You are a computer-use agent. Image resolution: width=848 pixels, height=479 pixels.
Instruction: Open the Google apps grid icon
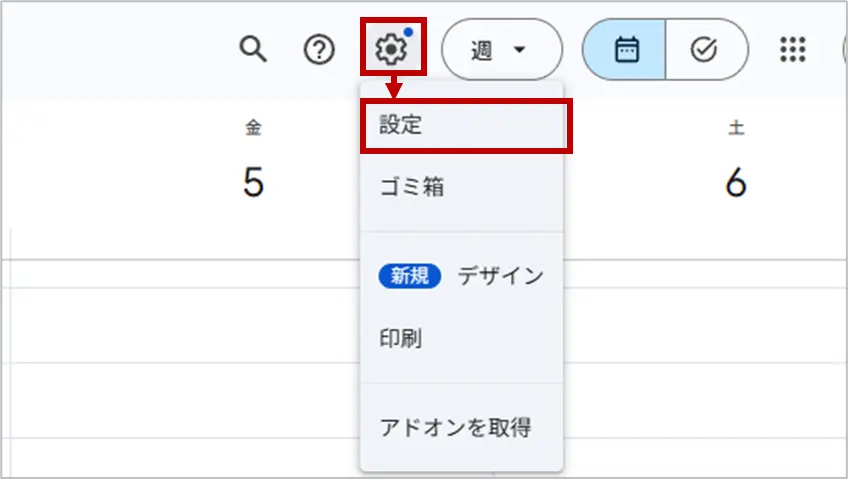point(792,49)
